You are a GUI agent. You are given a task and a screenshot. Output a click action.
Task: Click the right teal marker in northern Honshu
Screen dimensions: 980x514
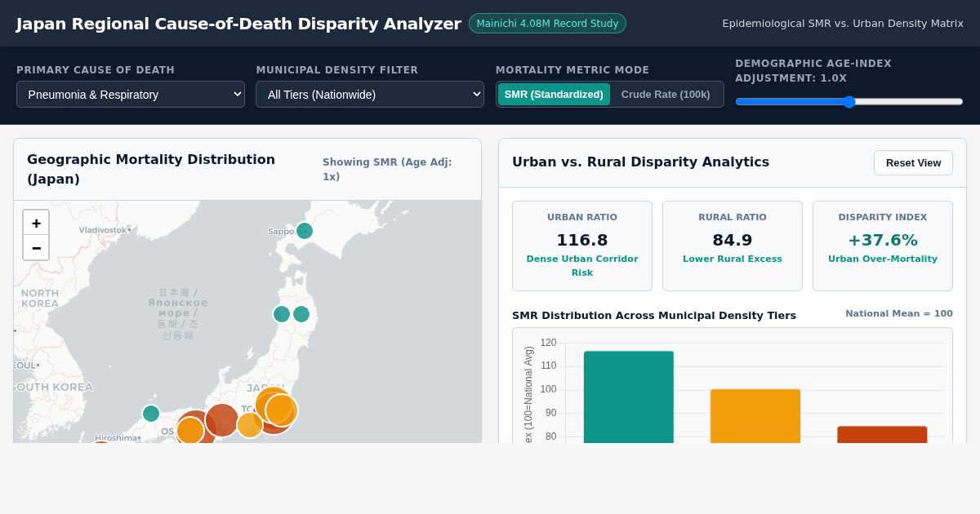coord(301,314)
